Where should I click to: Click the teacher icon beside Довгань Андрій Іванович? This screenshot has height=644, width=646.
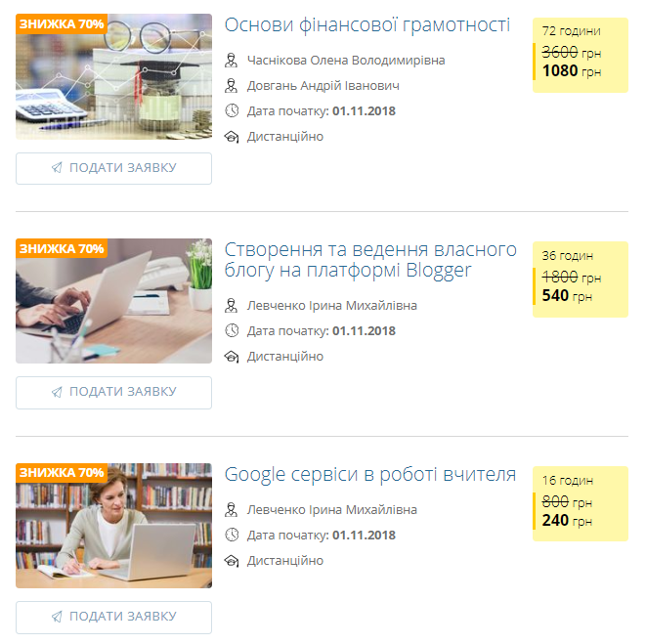(x=231, y=86)
